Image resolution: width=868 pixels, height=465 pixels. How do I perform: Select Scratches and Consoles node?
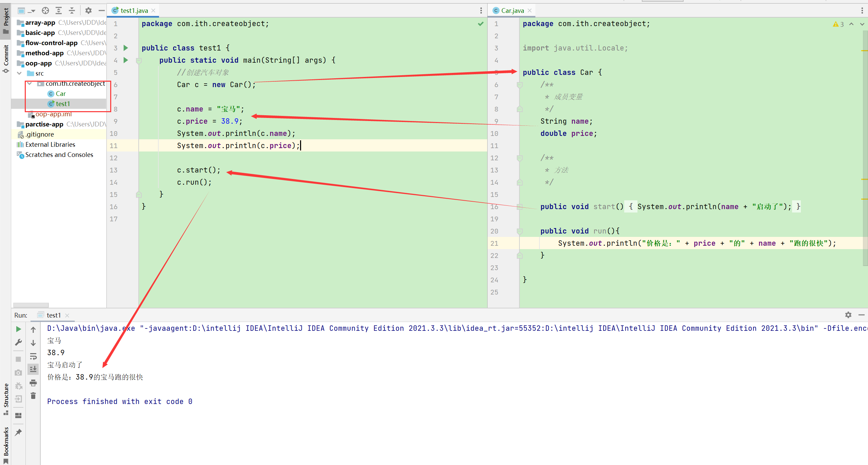pyautogui.click(x=59, y=155)
